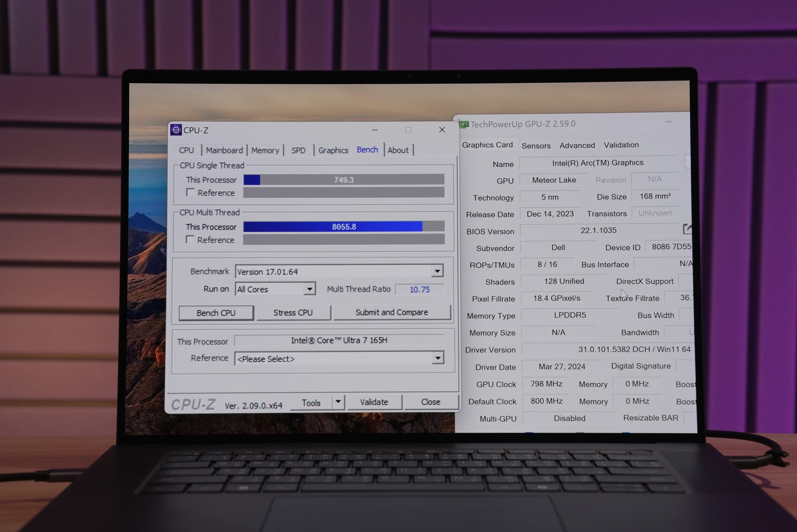Viewport: 797px width, 532px height.
Task: Click the Transistors Unknown value
Action: (x=655, y=213)
